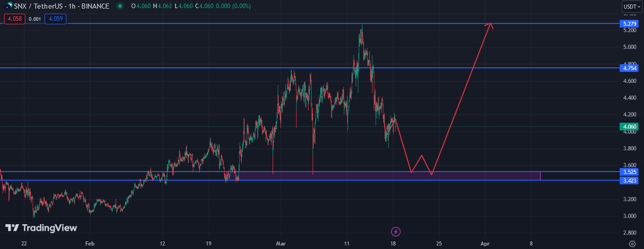The height and width of the screenshot is (249, 644).
Task: Click the purple lightning event marker
Action: click(x=396, y=232)
